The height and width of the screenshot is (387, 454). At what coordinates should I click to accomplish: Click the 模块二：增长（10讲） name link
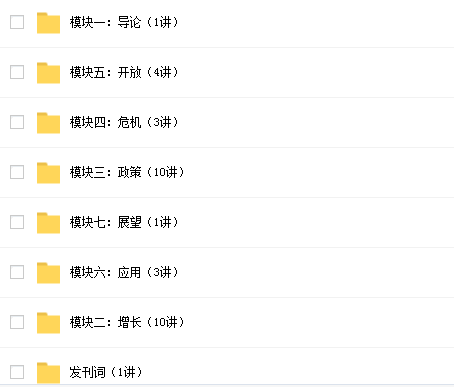127,322
